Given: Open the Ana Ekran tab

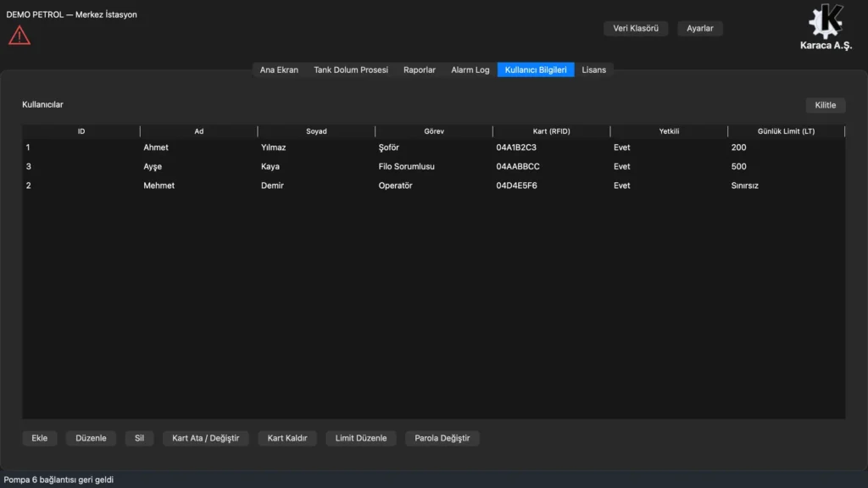Looking at the screenshot, I should [x=279, y=69].
